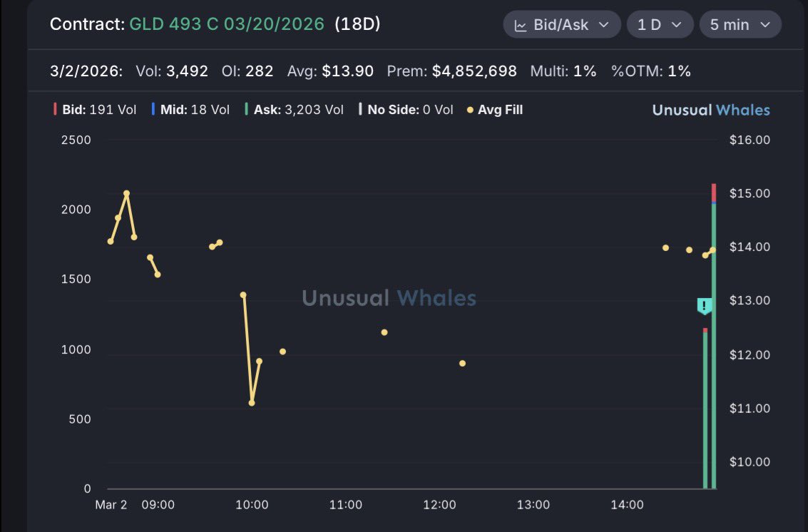Click the 10:00 time axis label
This screenshot has height=532, width=808.
pyautogui.click(x=252, y=505)
